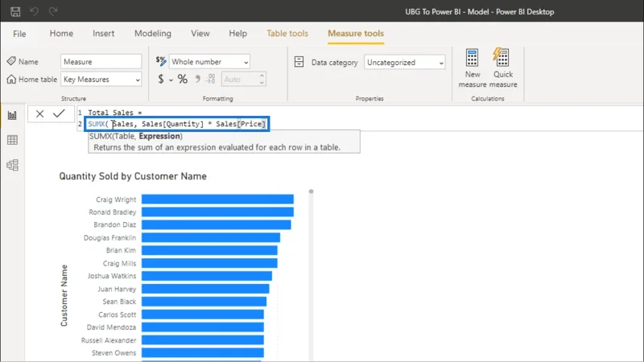The width and height of the screenshot is (644, 362).
Task: Click the Customer Name axis title
Action: pyautogui.click(x=64, y=295)
